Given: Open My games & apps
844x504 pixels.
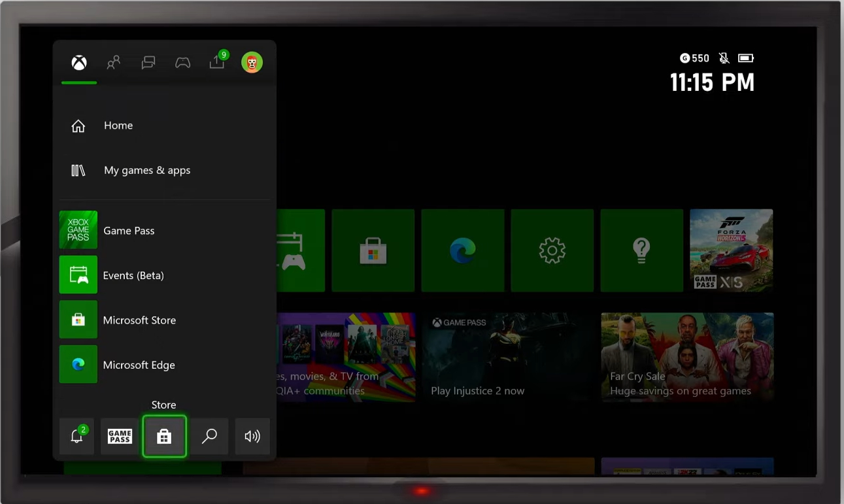Looking at the screenshot, I should 146,171.
